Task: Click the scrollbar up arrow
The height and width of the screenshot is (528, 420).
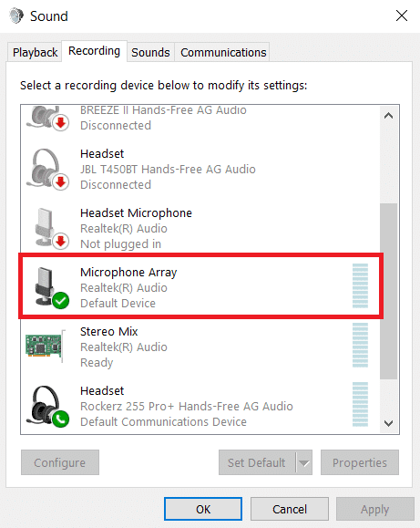Action: (x=389, y=116)
